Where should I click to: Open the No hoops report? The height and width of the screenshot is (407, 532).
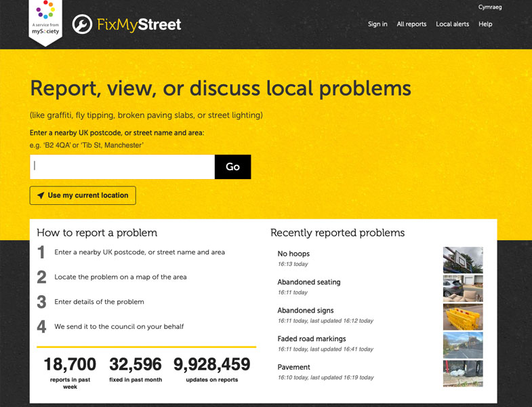293,254
